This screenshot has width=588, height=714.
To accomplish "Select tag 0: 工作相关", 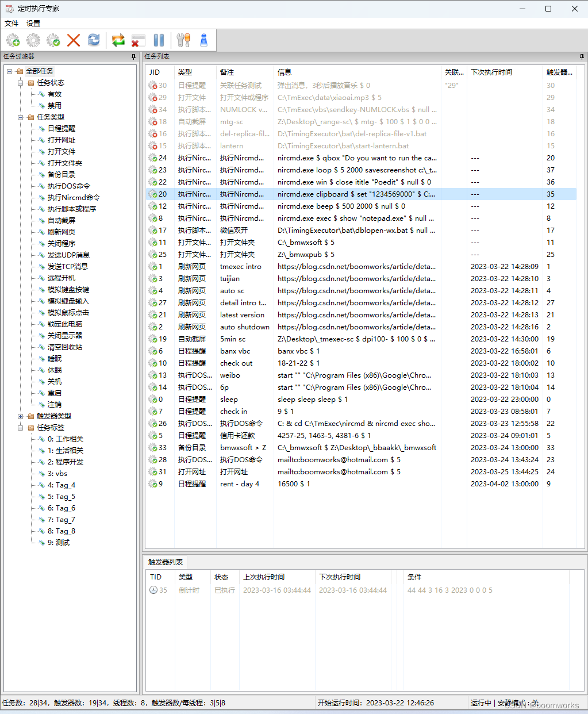I will click(x=66, y=439).
